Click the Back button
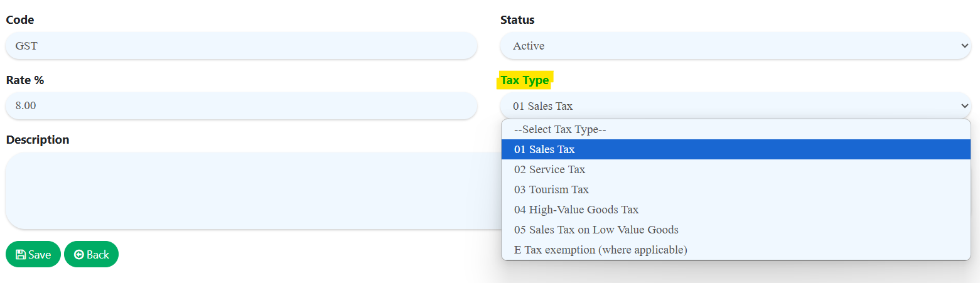Image resolution: width=980 pixels, height=283 pixels. (x=92, y=254)
